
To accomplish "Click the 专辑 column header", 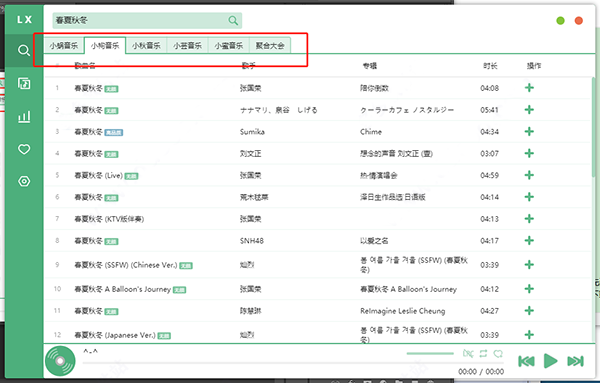I will (370, 66).
